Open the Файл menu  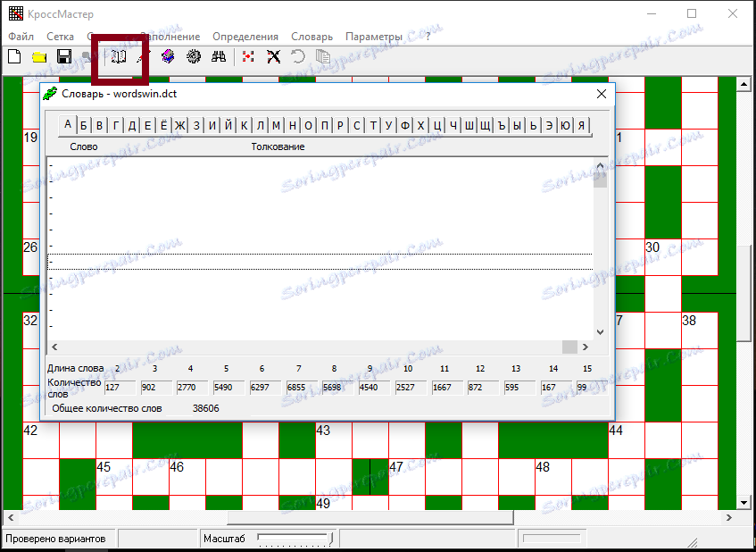pyautogui.click(x=21, y=37)
